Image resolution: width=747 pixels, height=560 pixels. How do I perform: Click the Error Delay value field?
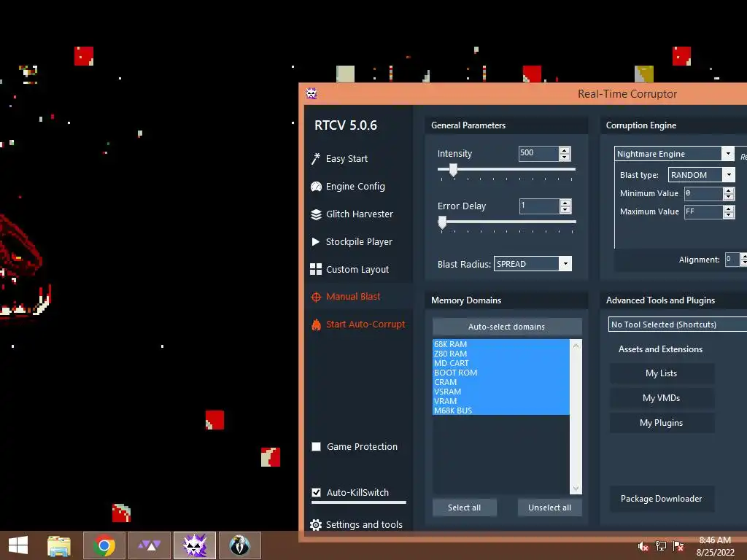click(539, 206)
